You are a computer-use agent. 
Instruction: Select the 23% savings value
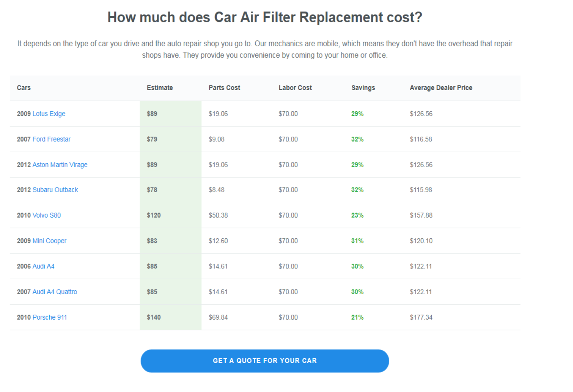click(357, 215)
